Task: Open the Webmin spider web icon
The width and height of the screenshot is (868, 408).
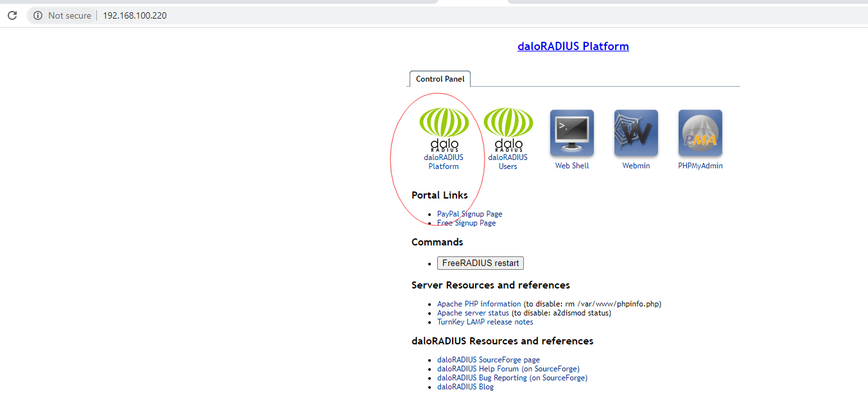Action: coord(636,133)
